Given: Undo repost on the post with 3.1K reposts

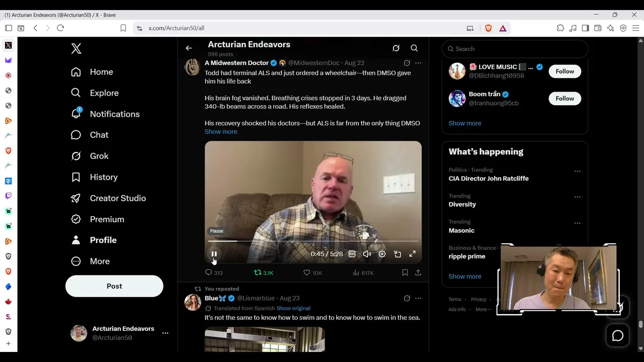Looking at the screenshot, I should point(263,273).
